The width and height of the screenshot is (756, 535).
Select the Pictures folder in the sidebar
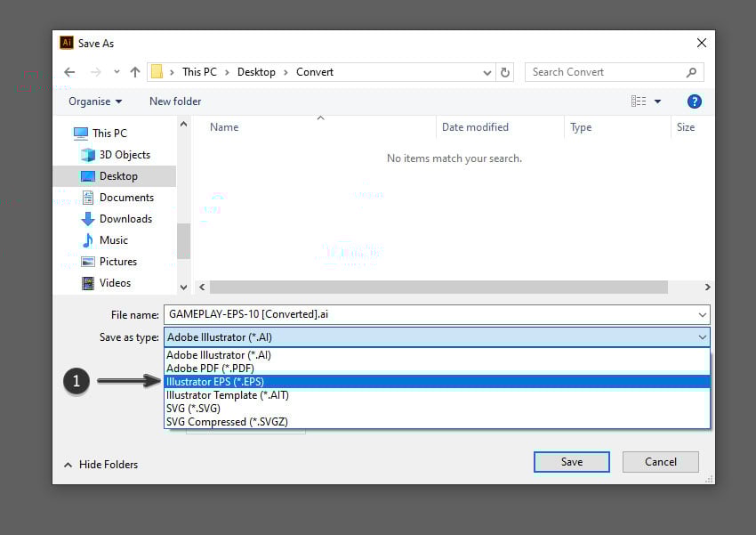[x=117, y=262]
